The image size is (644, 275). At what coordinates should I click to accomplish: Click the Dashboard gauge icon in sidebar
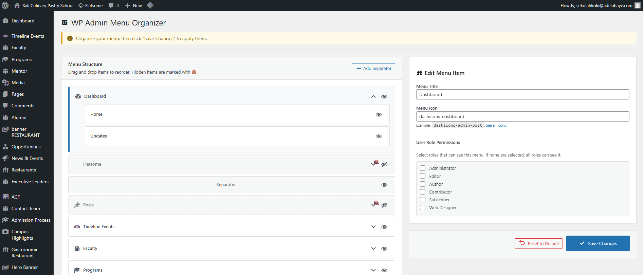coord(5,21)
